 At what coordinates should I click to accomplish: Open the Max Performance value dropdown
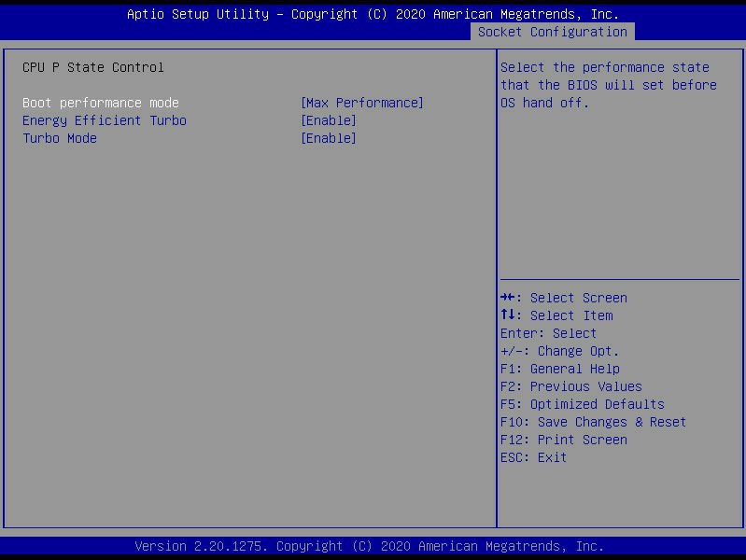361,103
